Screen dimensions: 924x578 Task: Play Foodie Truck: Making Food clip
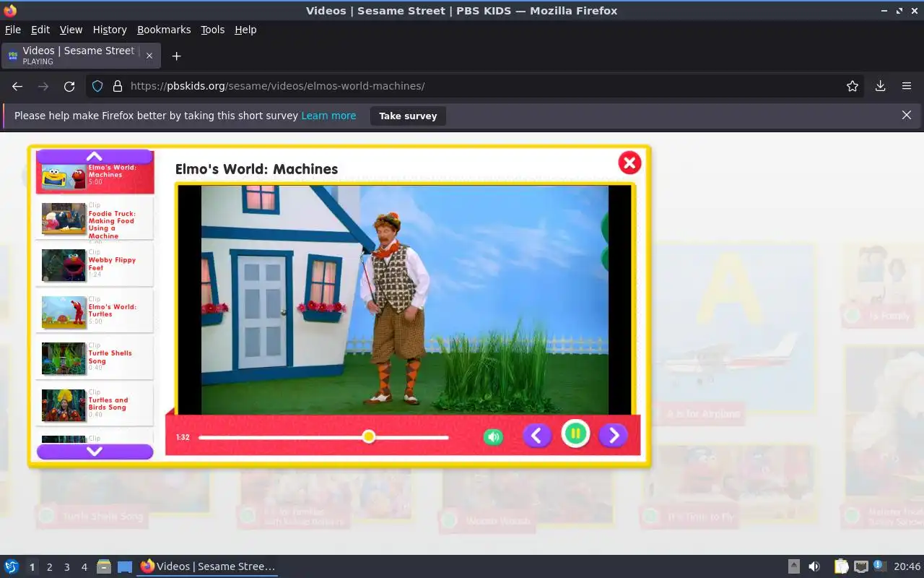point(95,219)
